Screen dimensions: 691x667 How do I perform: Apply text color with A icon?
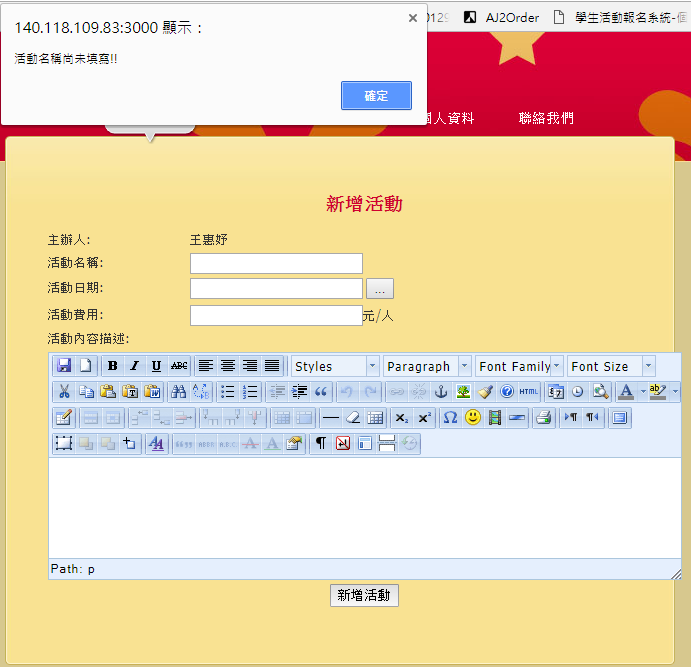626,392
